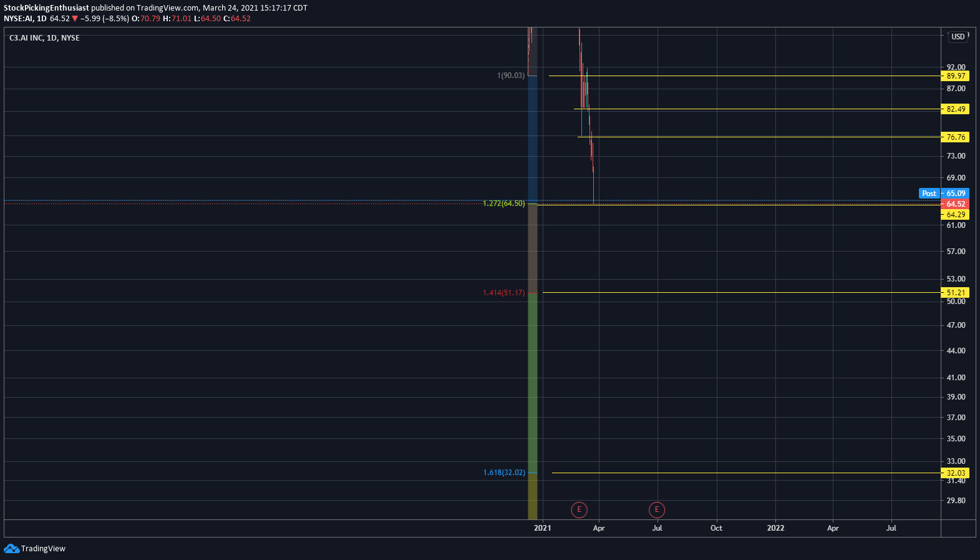The image size is (980, 560).
Task: Click the Fibonacci 1.618(32.02) level label
Action: coord(504,473)
